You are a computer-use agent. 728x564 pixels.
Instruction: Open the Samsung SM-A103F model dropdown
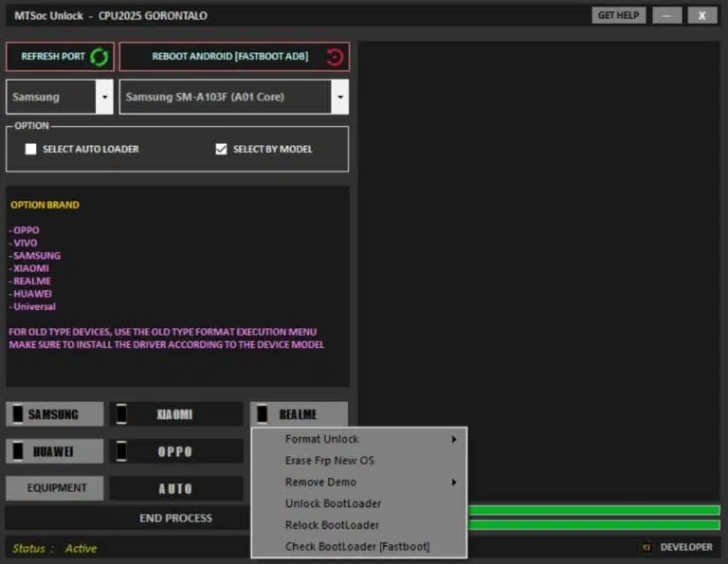tap(338, 97)
